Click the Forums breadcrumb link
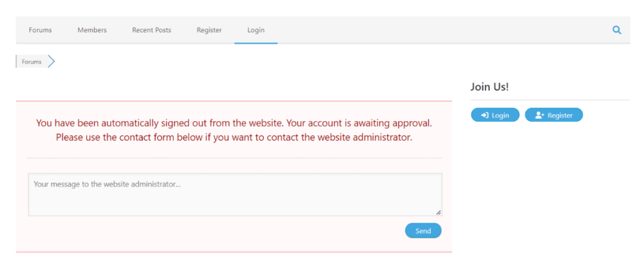The width and height of the screenshot is (644, 276). (x=31, y=62)
